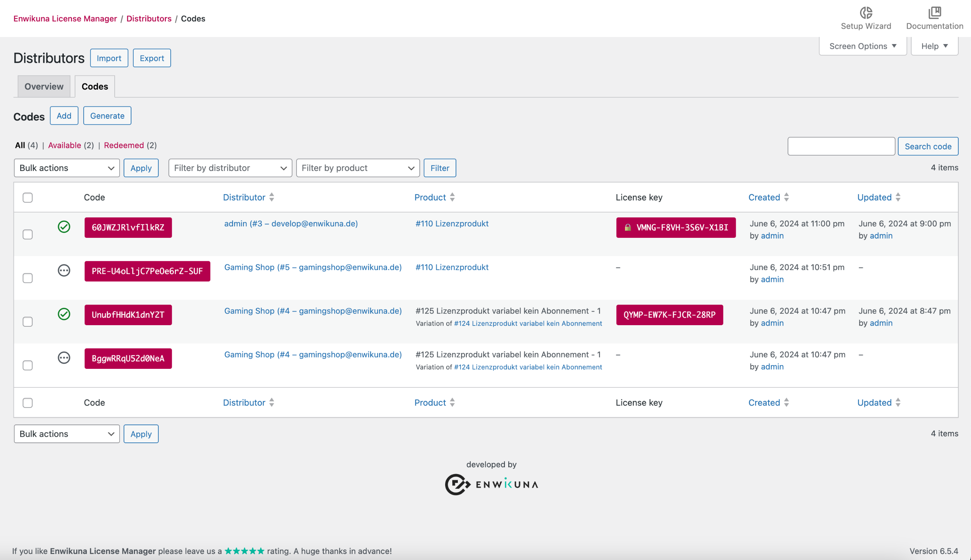Click pending status icon for code BggwRRqU52d0NeA
971x560 pixels.
click(x=64, y=358)
